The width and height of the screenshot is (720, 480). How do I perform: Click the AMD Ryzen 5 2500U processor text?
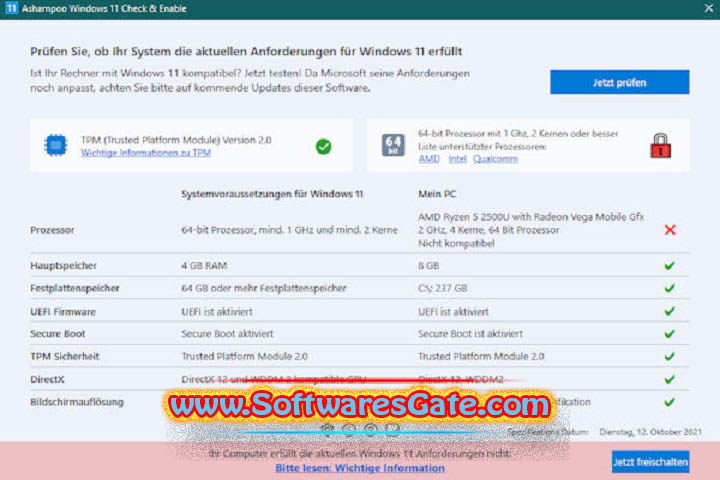click(x=531, y=217)
